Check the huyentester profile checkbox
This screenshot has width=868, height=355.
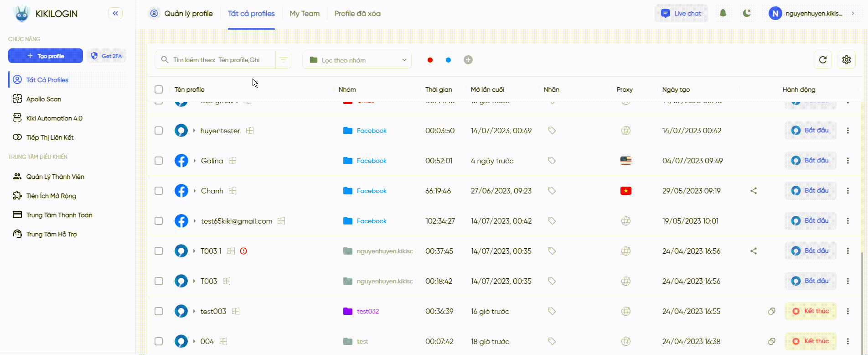click(159, 131)
